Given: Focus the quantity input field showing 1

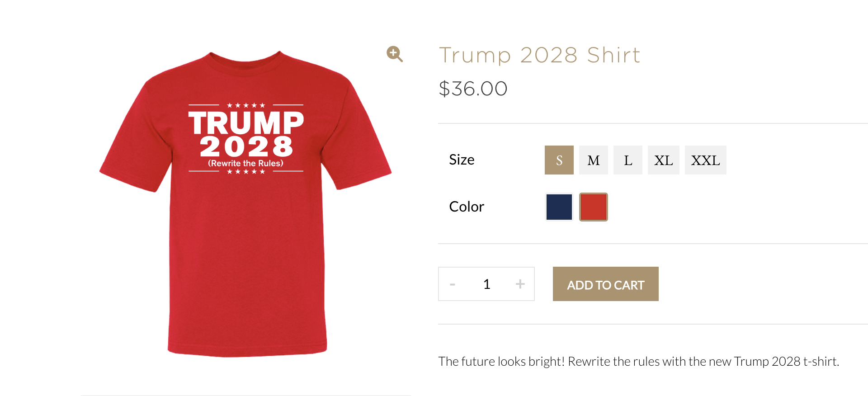Looking at the screenshot, I should click(486, 284).
